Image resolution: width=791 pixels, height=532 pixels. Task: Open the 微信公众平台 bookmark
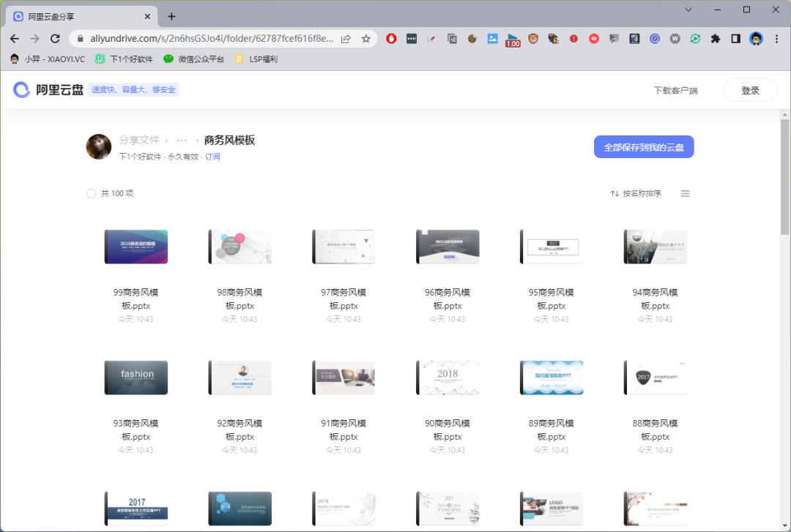pos(194,59)
